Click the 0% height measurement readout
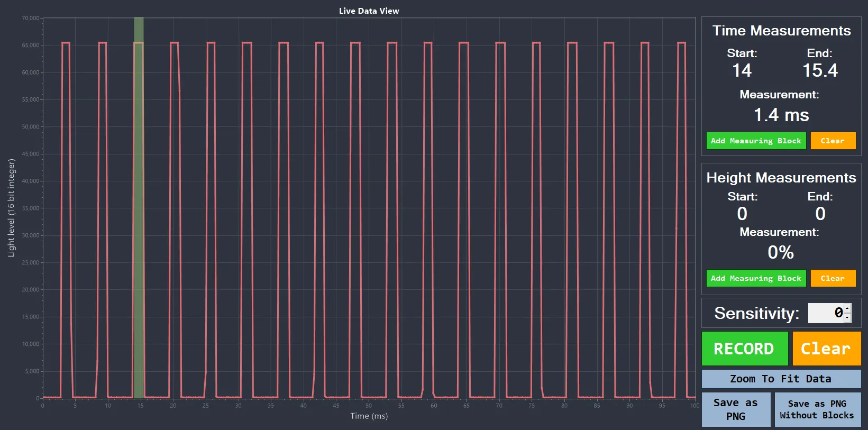The image size is (868, 430). coord(781,252)
